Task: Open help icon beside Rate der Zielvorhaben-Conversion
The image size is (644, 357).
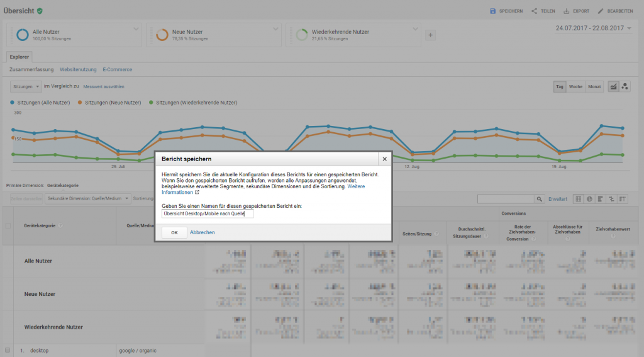Action: tap(533, 239)
